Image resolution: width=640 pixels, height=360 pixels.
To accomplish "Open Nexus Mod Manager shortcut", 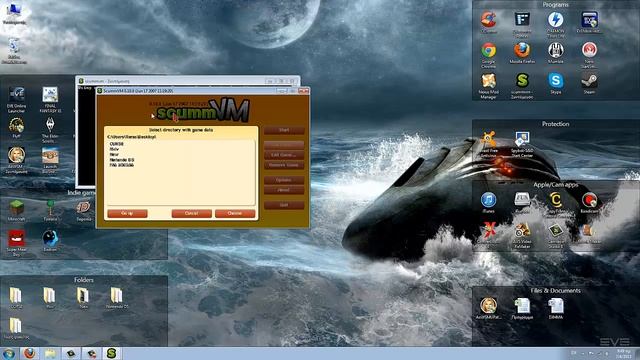I will (488, 86).
